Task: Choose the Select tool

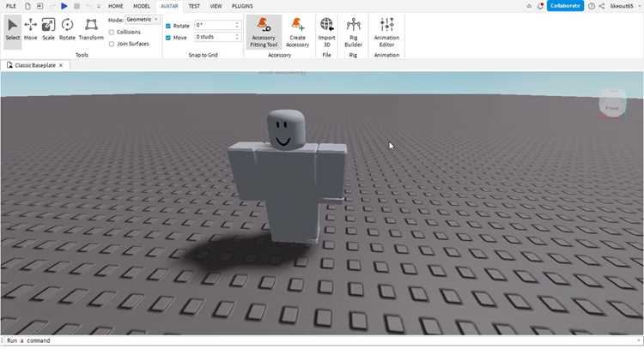Action: click(x=13, y=29)
